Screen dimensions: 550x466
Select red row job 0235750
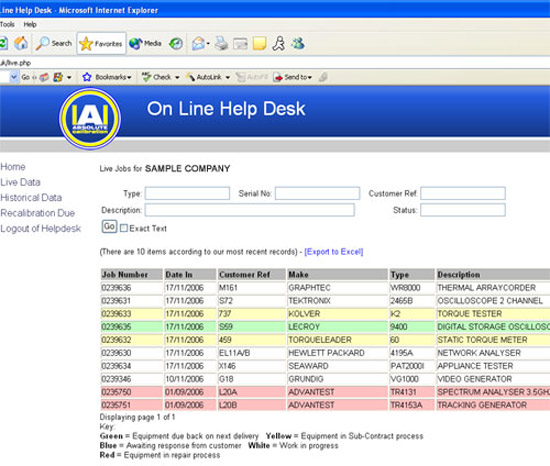(116, 392)
